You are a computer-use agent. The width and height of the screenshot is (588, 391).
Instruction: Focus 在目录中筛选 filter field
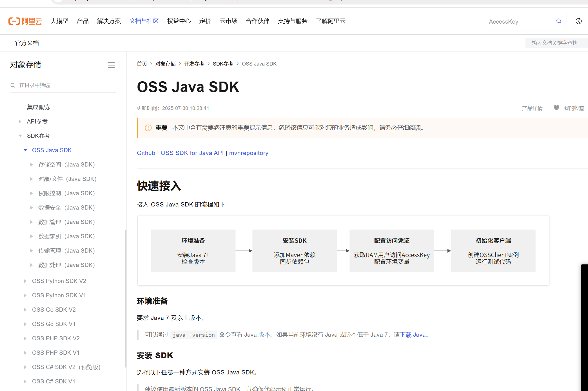63,85
